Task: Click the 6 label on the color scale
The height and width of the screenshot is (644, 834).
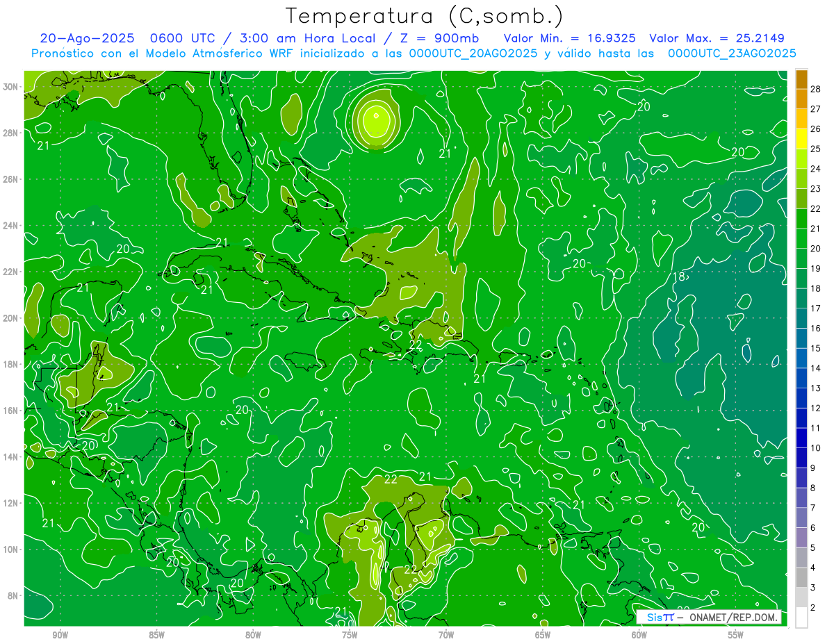Action: coord(814,527)
